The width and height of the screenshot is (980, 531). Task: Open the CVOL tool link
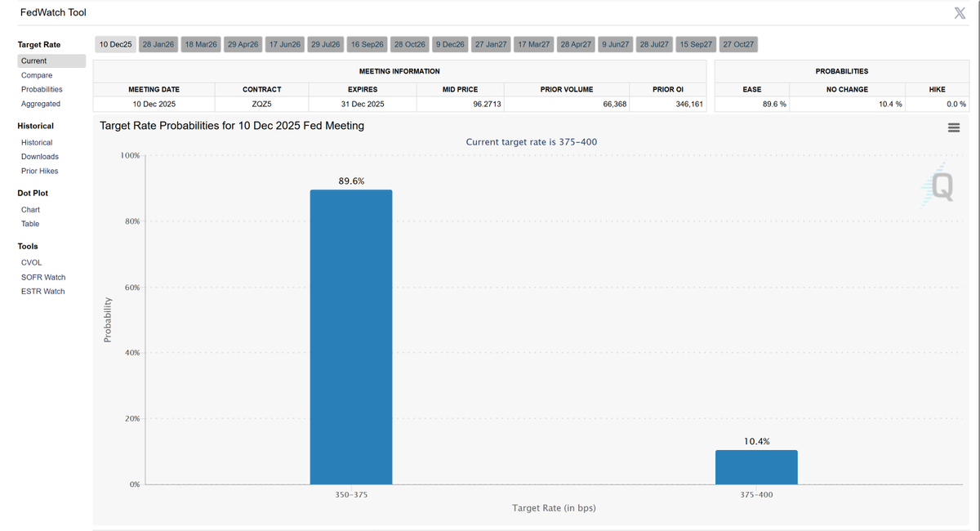point(32,262)
